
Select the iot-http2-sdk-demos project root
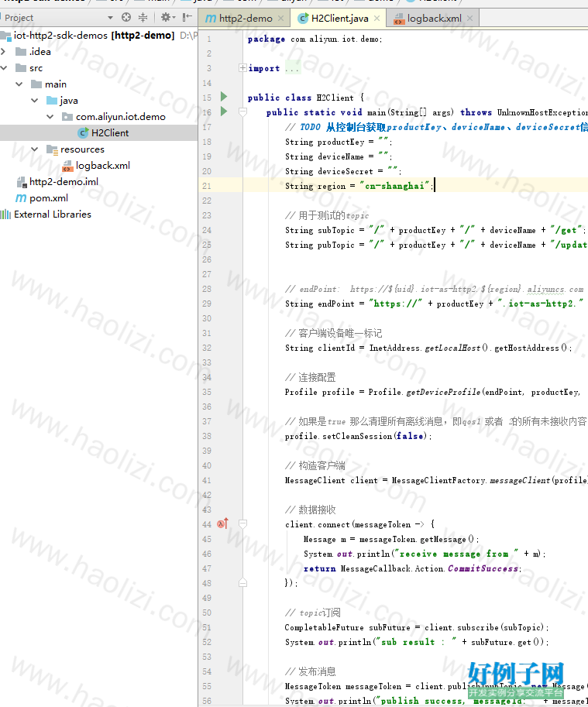[x=94, y=35]
